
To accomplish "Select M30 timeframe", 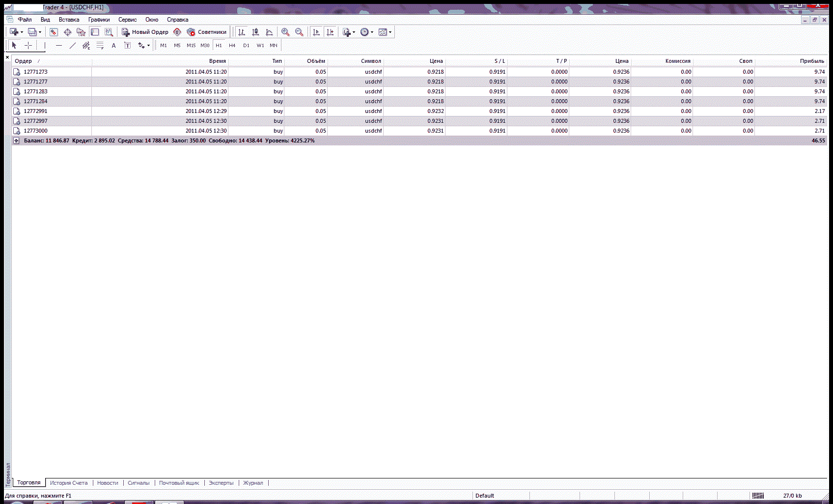I will click(205, 45).
